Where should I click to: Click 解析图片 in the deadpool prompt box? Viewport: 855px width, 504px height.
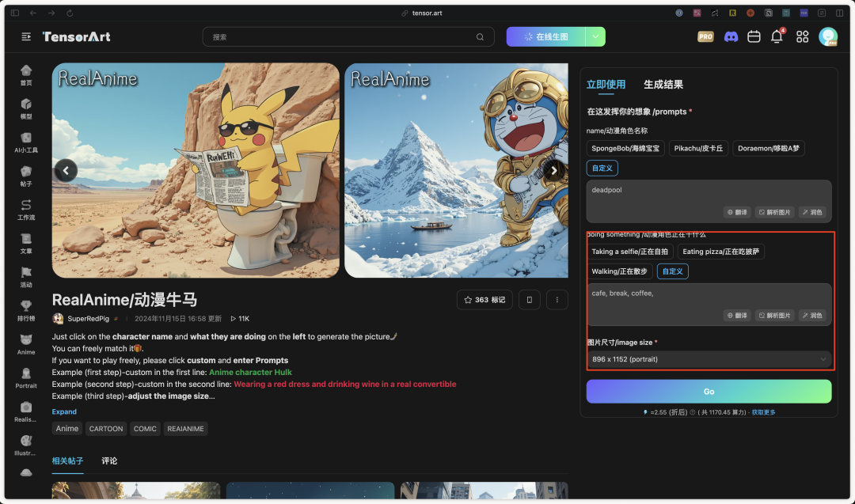[x=775, y=212]
